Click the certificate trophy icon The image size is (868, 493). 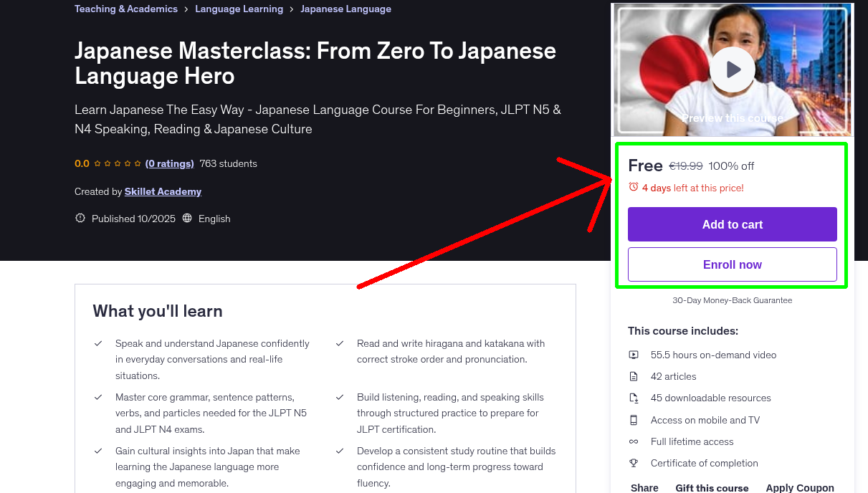coord(634,463)
